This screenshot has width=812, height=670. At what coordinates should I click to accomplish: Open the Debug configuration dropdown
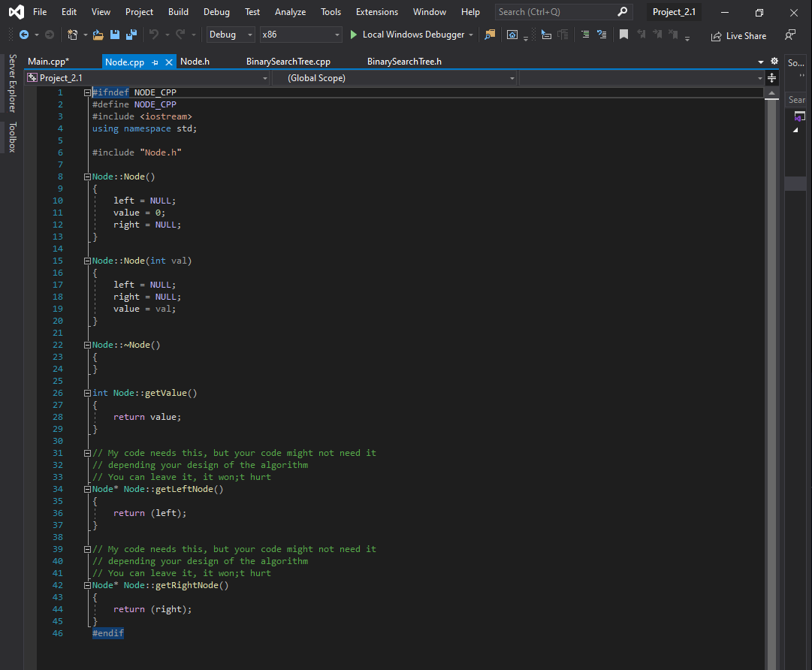(231, 35)
